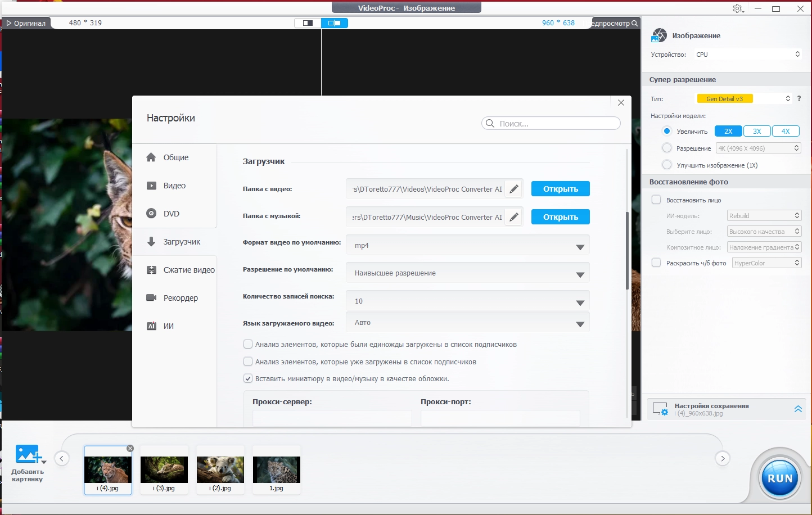Click the Прокси-порт input field
812x515 pixels.
tap(500, 418)
